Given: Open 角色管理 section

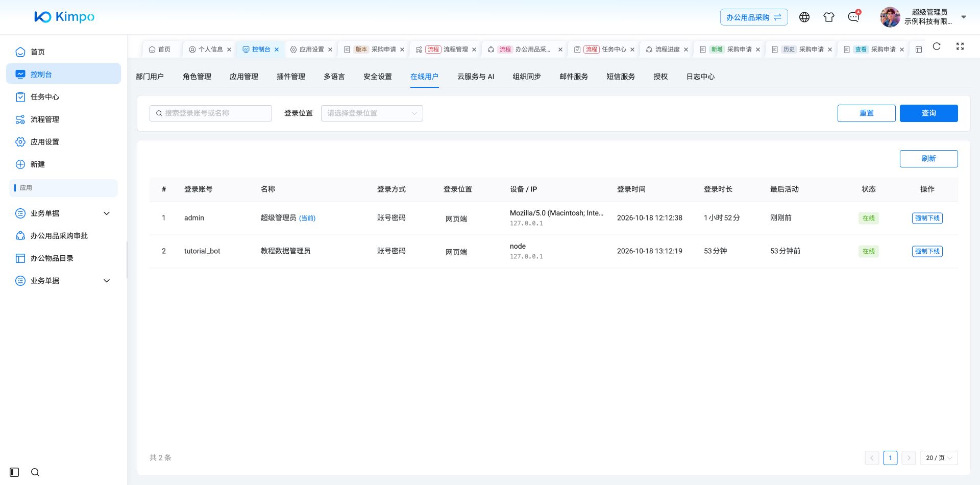Looking at the screenshot, I should click(197, 77).
